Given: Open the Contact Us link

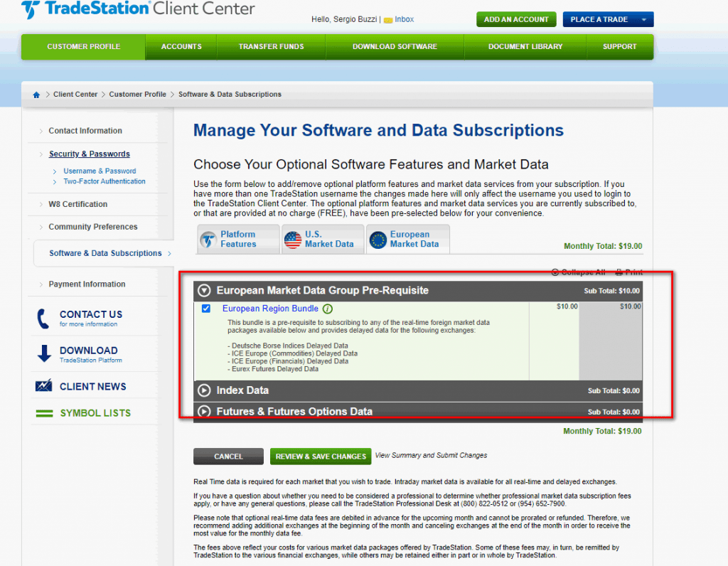Looking at the screenshot, I should (x=91, y=315).
